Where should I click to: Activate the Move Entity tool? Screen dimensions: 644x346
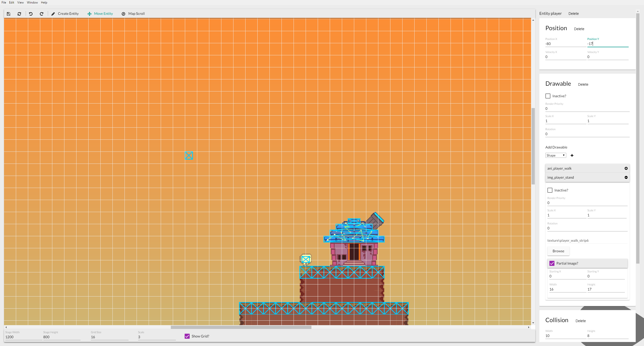pos(100,14)
